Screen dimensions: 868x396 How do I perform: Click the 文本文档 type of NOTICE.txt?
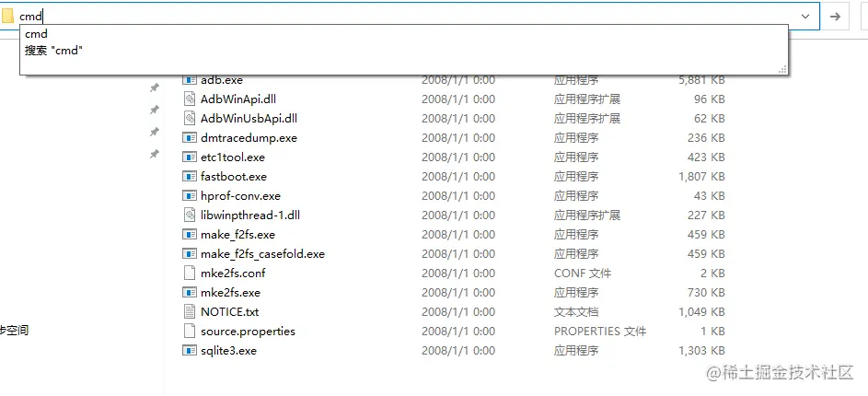click(575, 312)
